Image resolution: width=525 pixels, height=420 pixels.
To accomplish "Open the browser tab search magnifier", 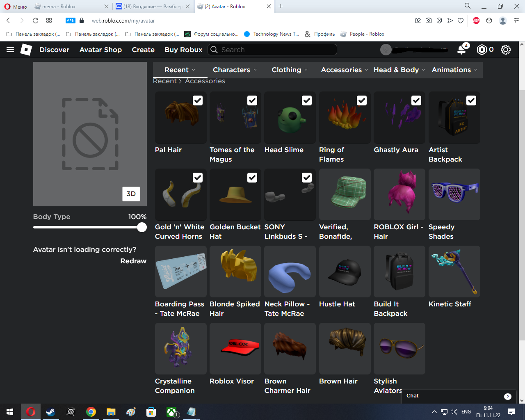I will point(468,6).
